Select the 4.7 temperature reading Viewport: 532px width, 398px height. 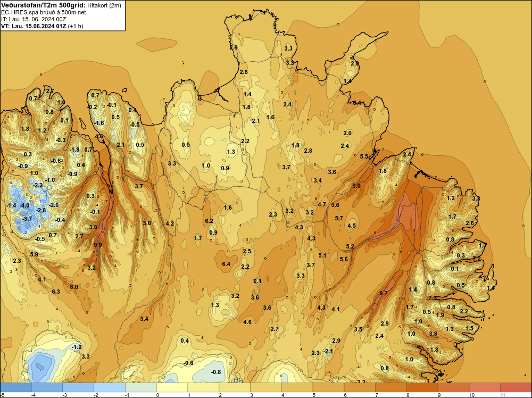click(x=322, y=204)
